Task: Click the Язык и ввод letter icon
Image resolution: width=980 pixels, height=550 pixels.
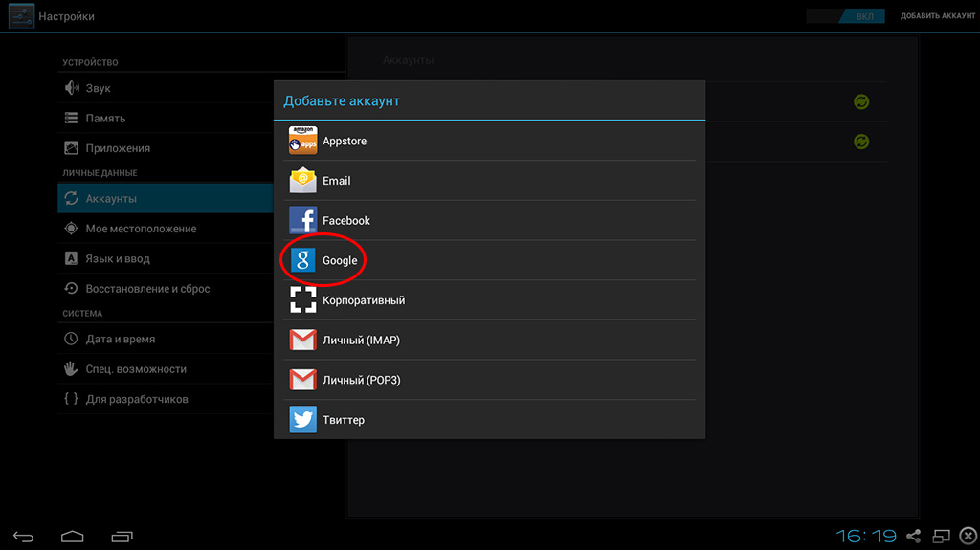Action: point(71,258)
